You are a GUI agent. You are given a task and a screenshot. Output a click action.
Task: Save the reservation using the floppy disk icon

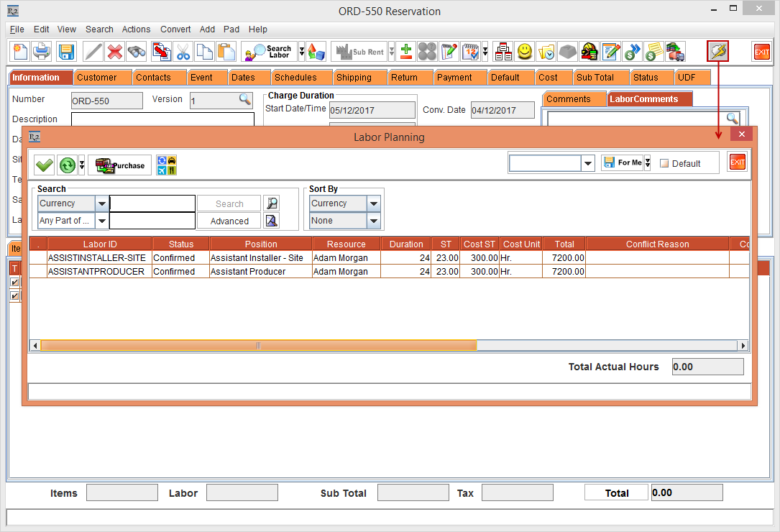point(65,51)
